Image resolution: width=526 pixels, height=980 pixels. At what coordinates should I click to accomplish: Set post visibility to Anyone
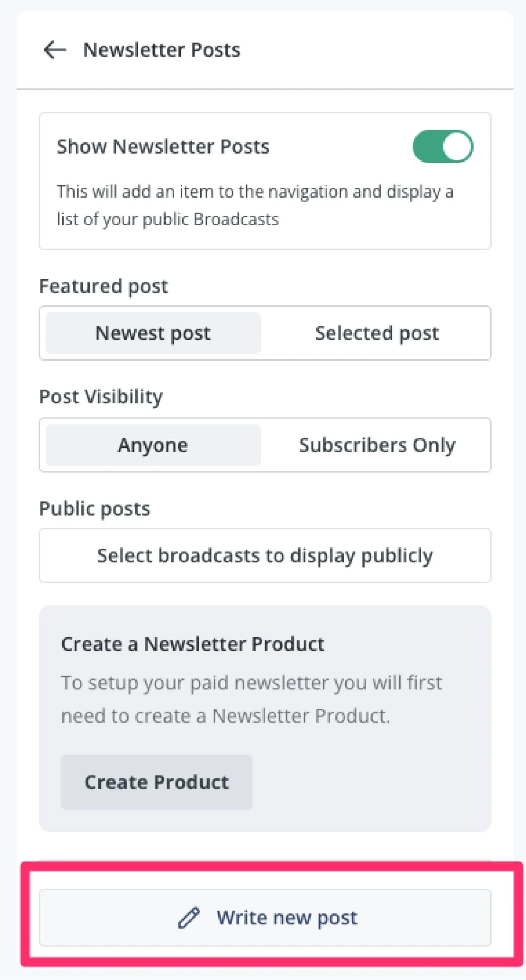pyautogui.click(x=153, y=445)
